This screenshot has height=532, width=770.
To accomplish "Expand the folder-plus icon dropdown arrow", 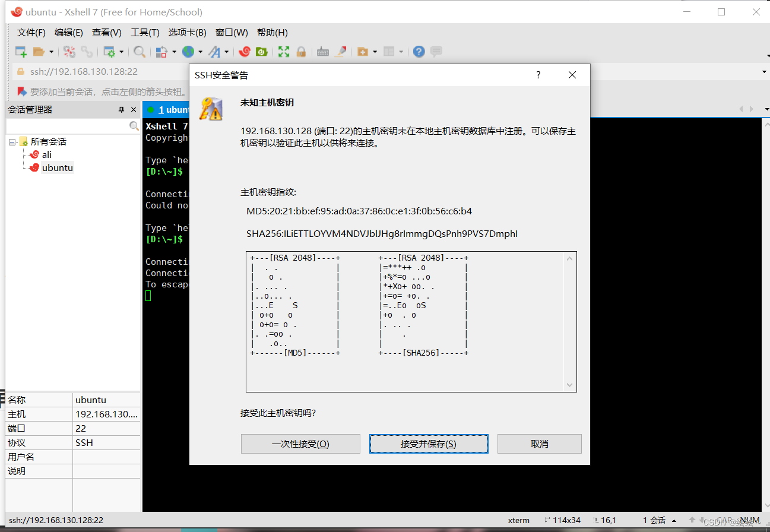I will (x=375, y=52).
